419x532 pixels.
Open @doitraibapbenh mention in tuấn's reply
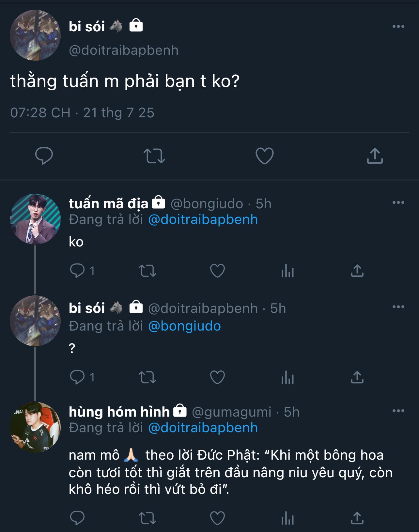(203, 219)
